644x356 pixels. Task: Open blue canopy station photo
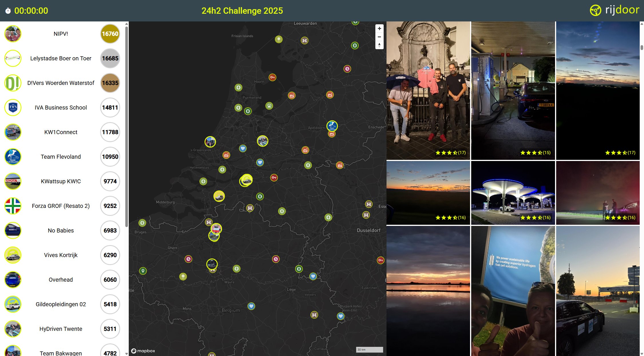click(x=513, y=193)
